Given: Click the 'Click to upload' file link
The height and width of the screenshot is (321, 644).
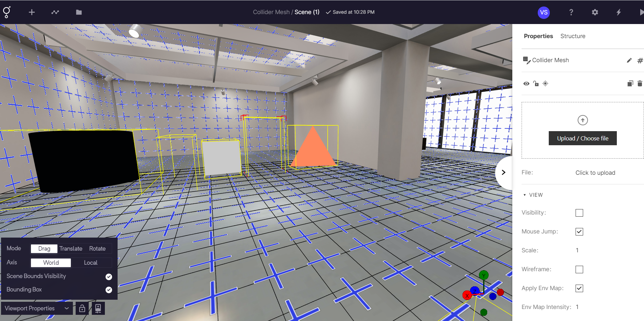Looking at the screenshot, I should click(x=595, y=173).
